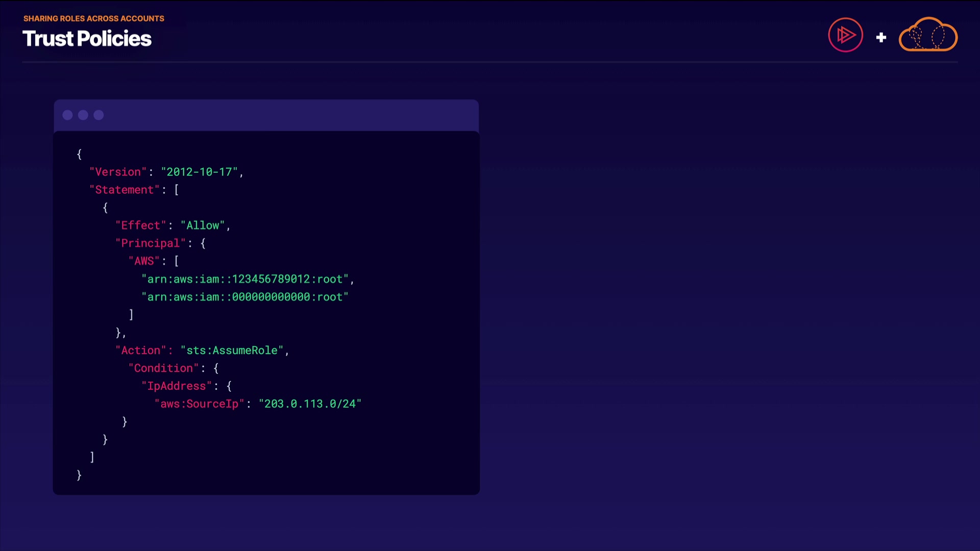Click the "Condition" key
The width and height of the screenshot is (980, 551).
click(163, 368)
